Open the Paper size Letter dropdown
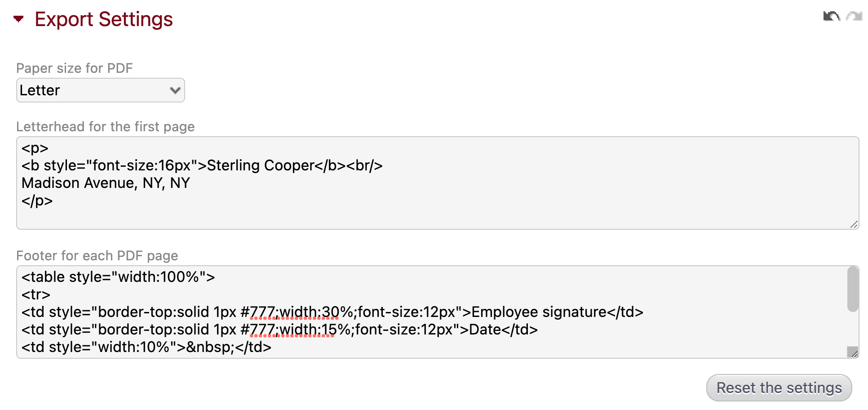 pos(101,90)
